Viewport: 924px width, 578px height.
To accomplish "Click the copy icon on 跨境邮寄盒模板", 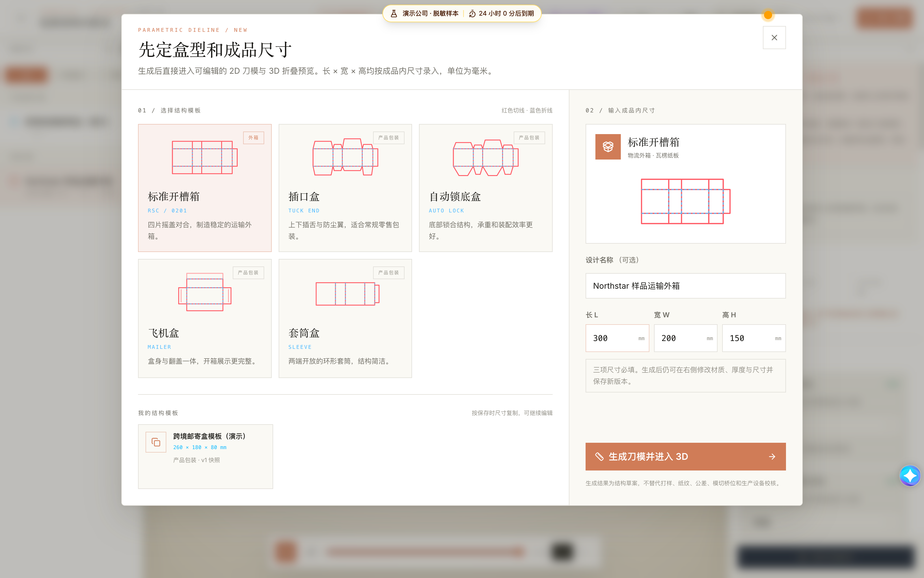I will (156, 442).
